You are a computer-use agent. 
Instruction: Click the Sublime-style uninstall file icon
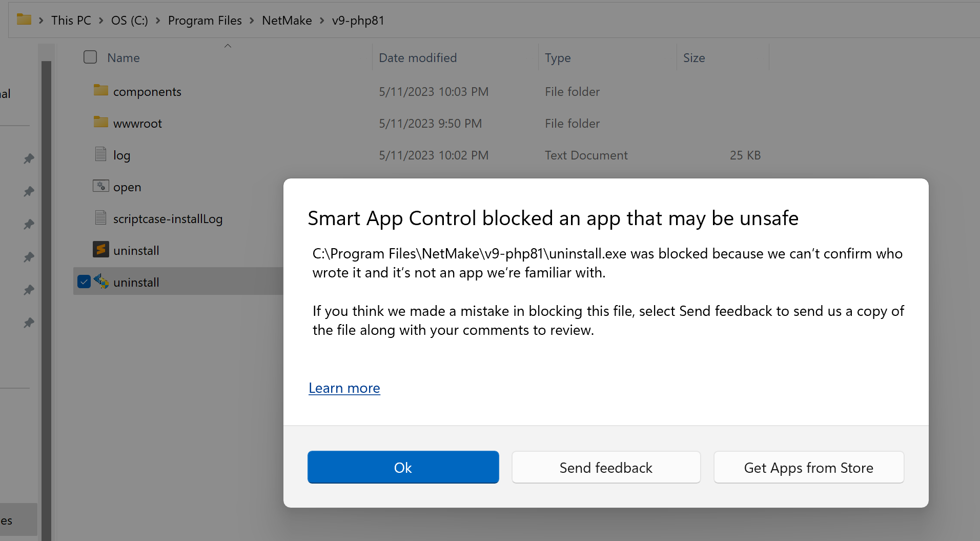[x=101, y=250]
